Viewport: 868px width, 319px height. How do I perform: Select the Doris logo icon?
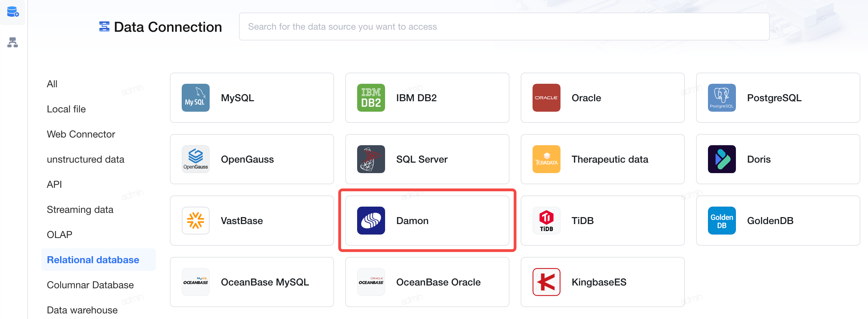722,159
